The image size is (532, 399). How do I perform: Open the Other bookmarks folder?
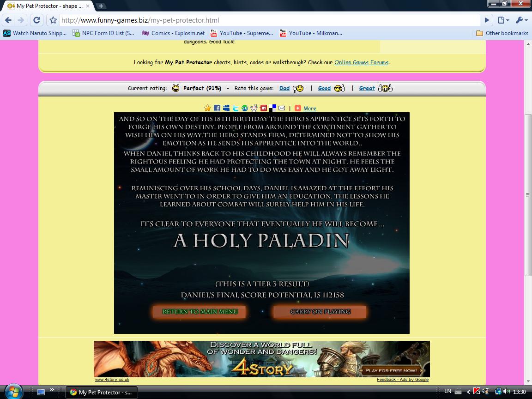pos(502,33)
